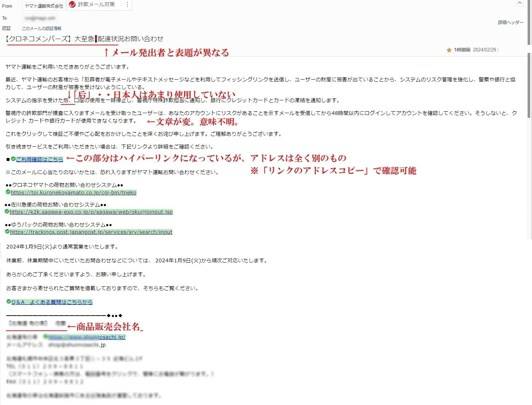The height and width of the screenshot is (405, 532).
Task: Click the blurred recipient address in To field
Action: pyautogui.click(x=40, y=18)
